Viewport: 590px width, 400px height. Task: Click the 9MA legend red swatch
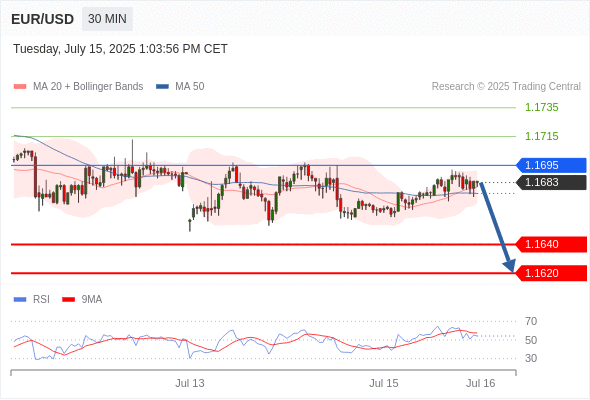click(68, 300)
